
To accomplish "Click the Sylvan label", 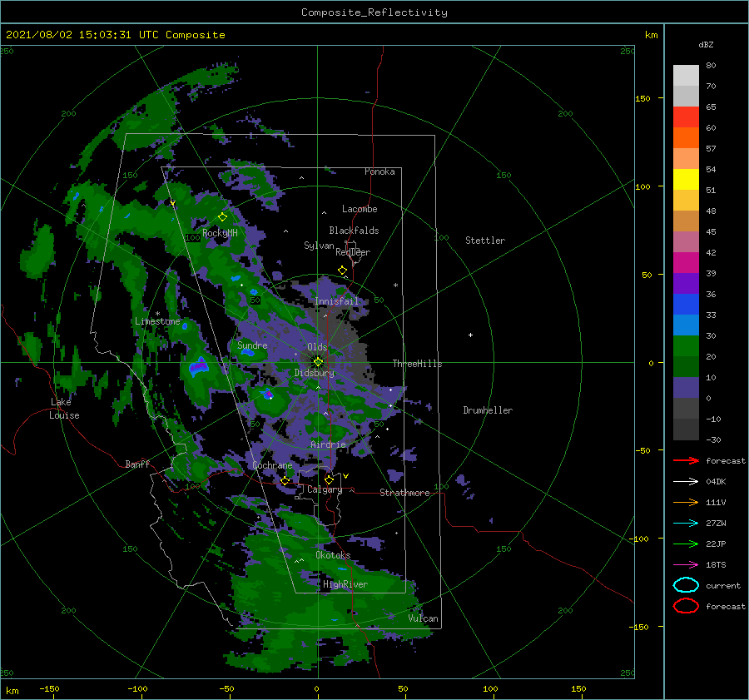I will coord(319,246).
